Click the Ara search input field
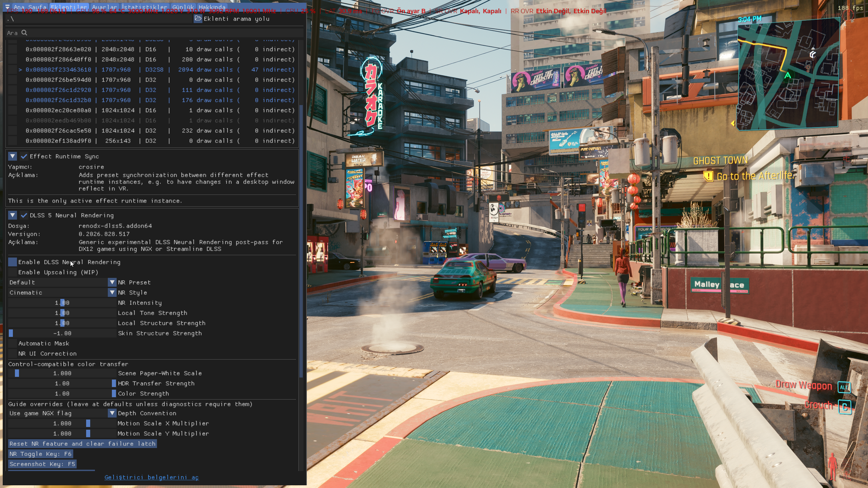The image size is (868, 488). pos(154,33)
